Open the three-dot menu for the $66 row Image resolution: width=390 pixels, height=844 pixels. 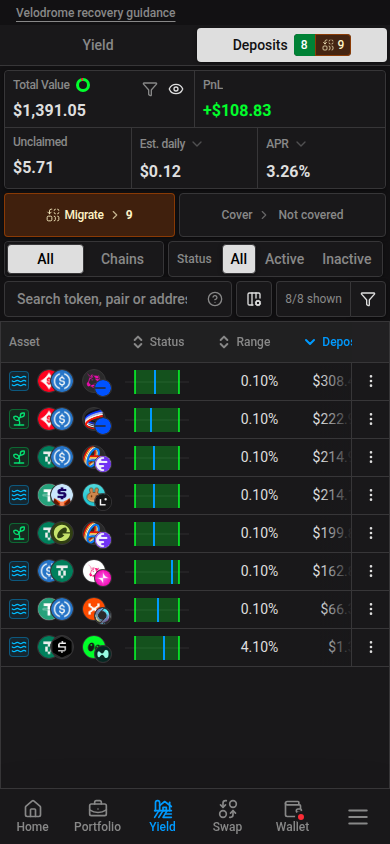pos(371,609)
